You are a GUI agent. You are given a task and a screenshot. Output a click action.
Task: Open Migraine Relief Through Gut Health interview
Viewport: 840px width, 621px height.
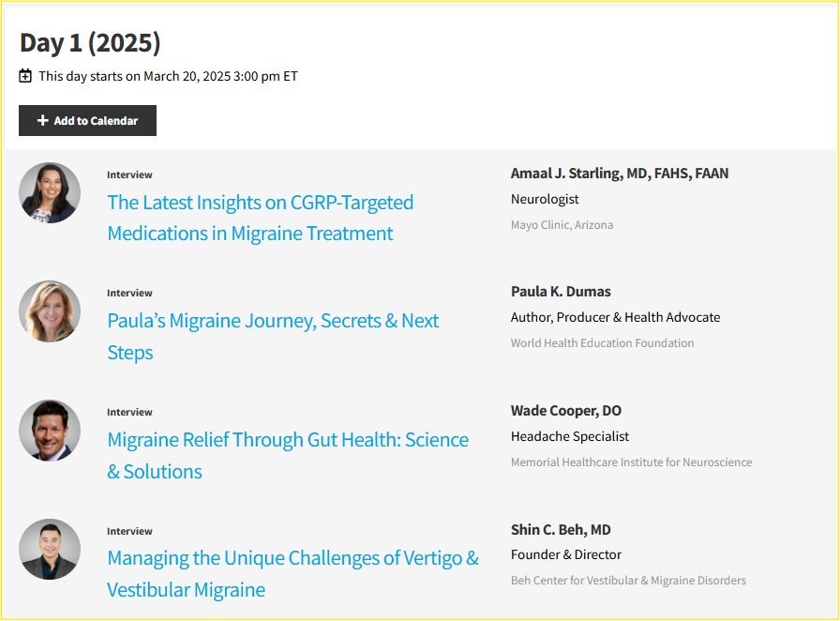click(x=288, y=455)
